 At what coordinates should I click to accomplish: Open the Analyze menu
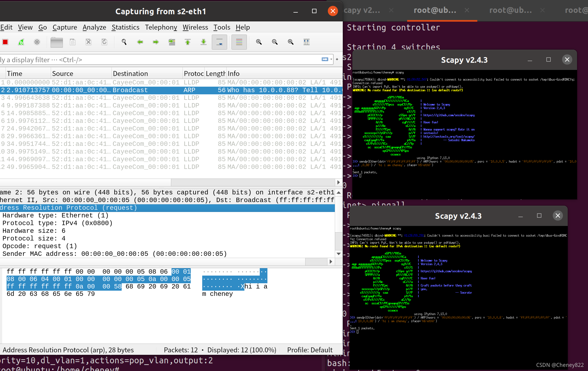94,27
